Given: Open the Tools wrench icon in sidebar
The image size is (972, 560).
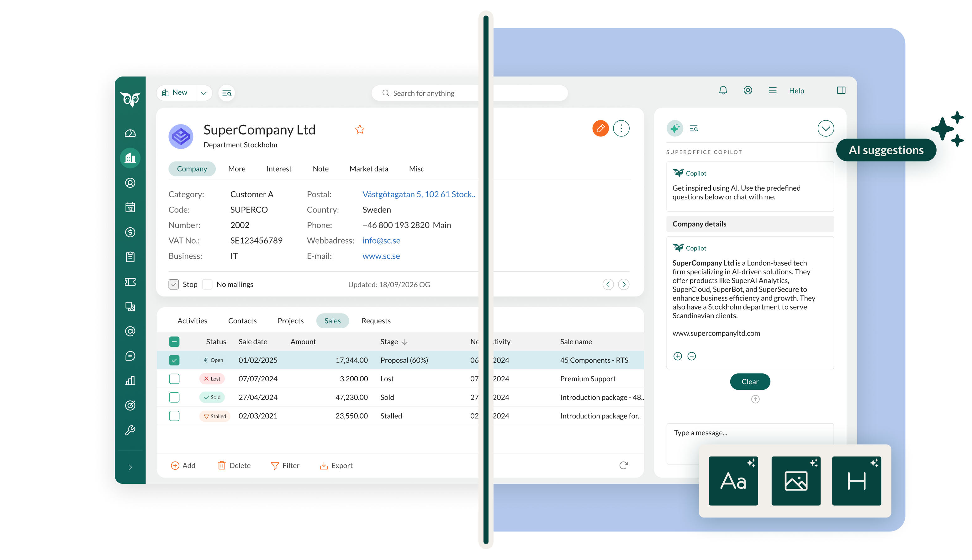Looking at the screenshot, I should pos(130,430).
